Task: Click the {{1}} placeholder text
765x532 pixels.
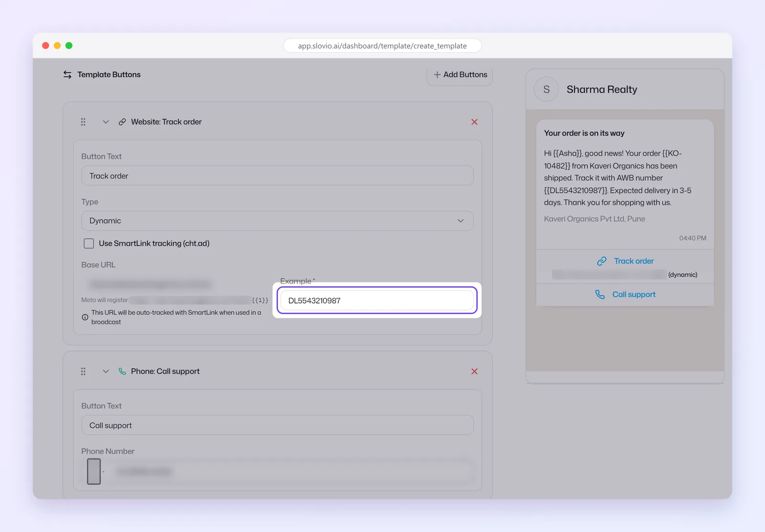Action: pyautogui.click(x=260, y=300)
